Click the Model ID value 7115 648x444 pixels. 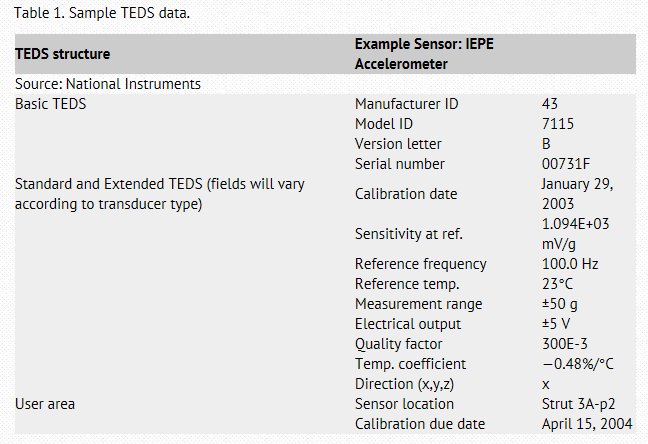[x=557, y=124]
